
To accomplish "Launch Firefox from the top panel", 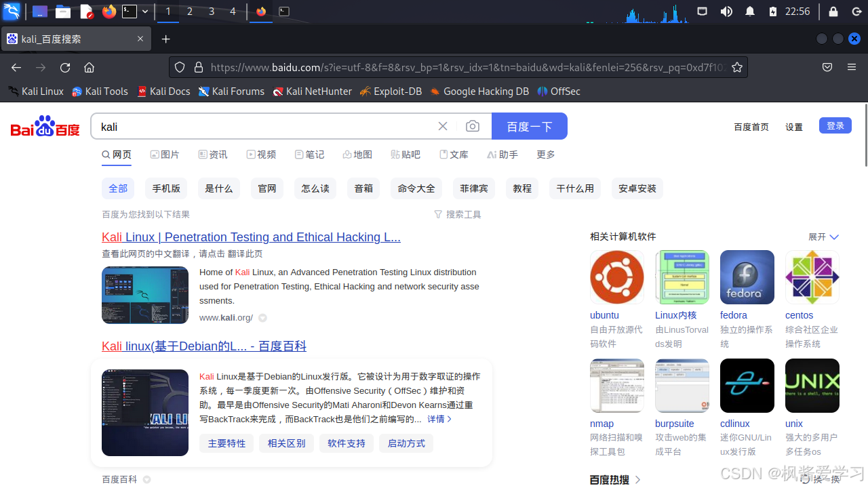I will [x=108, y=12].
